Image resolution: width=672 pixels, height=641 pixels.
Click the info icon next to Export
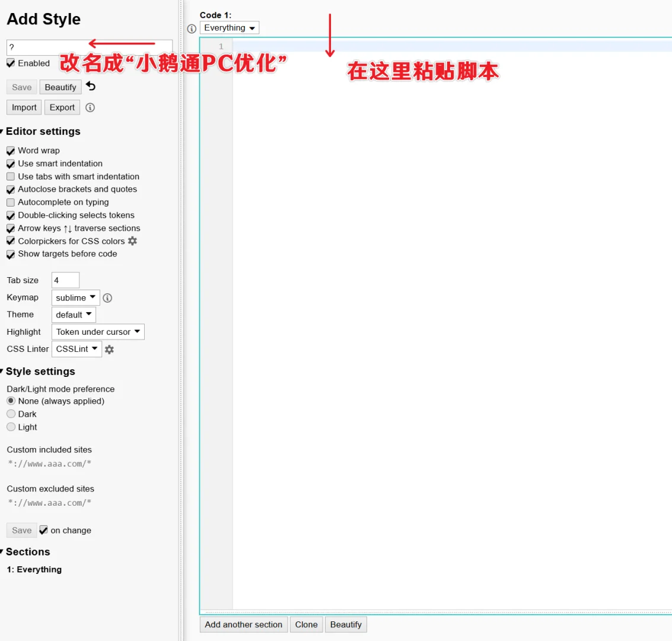(90, 107)
